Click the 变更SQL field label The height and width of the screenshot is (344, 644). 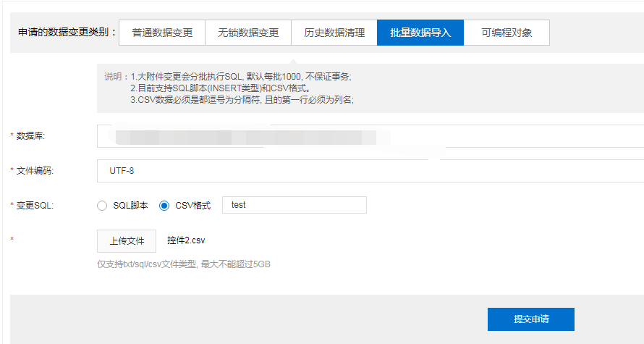tap(35, 206)
